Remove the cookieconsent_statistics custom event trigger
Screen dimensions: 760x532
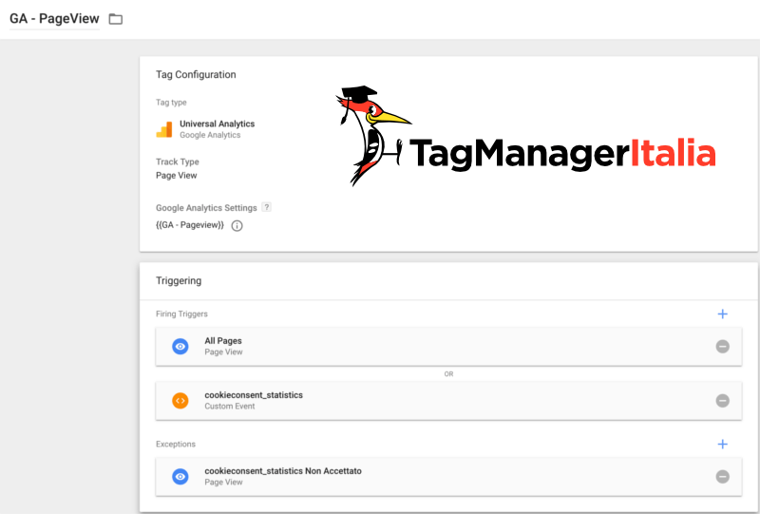pyautogui.click(x=722, y=401)
